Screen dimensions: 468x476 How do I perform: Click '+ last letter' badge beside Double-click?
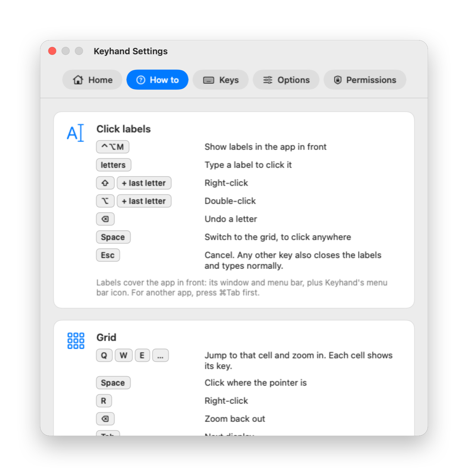144,201
